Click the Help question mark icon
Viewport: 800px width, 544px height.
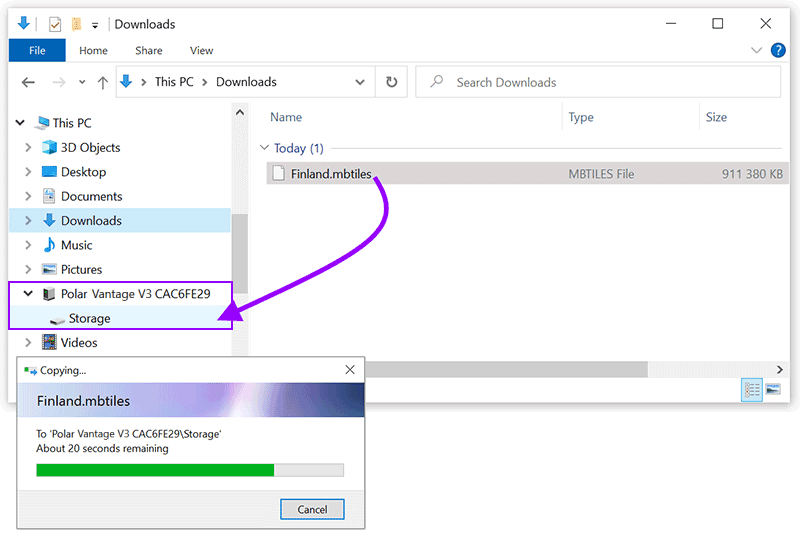coord(778,50)
